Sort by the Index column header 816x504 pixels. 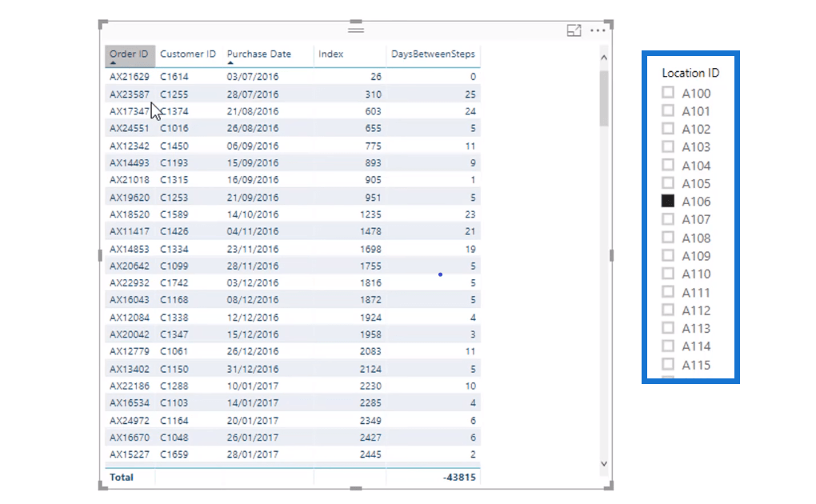[x=331, y=54]
